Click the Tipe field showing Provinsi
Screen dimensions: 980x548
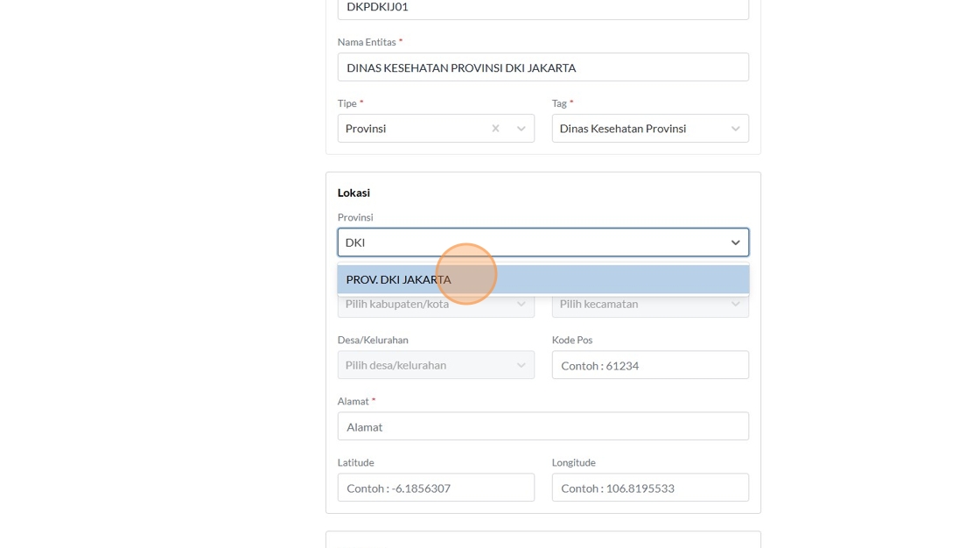pyautogui.click(x=411, y=129)
